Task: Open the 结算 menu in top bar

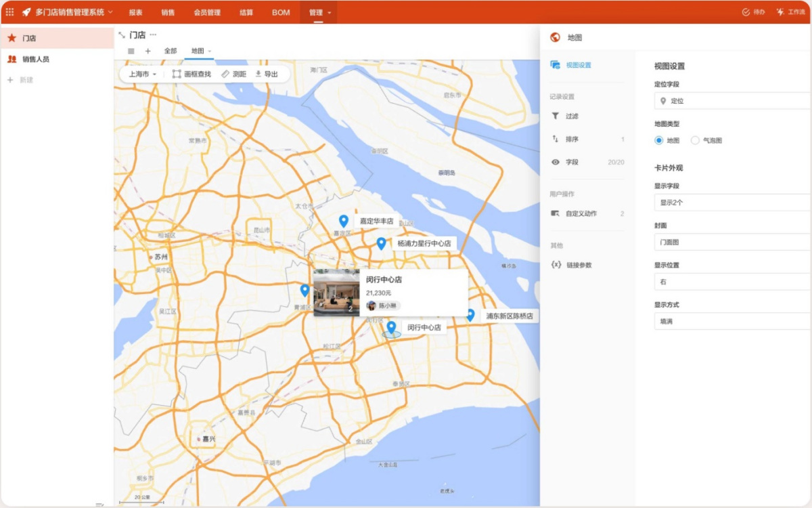Action: coord(246,12)
